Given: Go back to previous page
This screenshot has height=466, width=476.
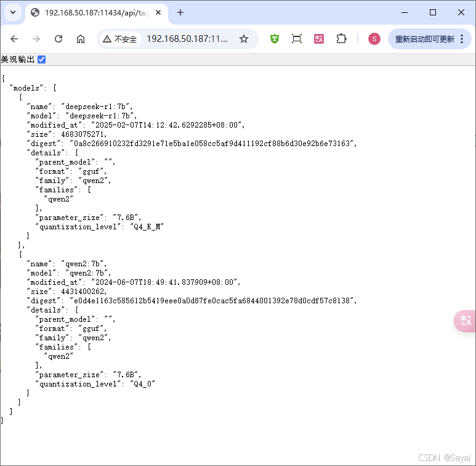Looking at the screenshot, I should click(x=14, y=39).
